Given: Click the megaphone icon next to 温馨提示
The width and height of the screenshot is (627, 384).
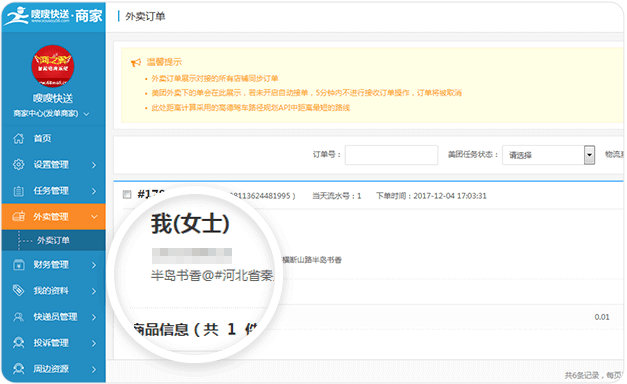Looking at the screenshot, I should (x=136, y=62).
